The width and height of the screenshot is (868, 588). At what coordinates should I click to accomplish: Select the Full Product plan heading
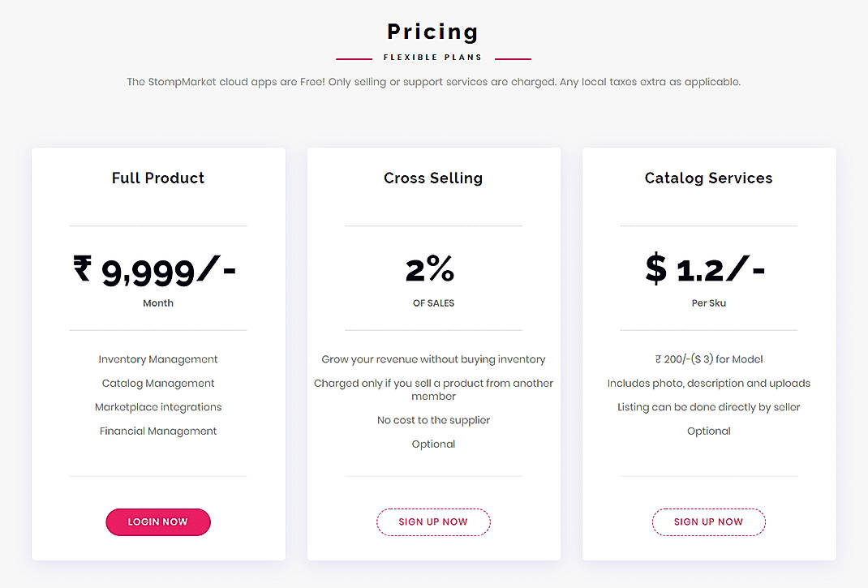coord(157,178)
